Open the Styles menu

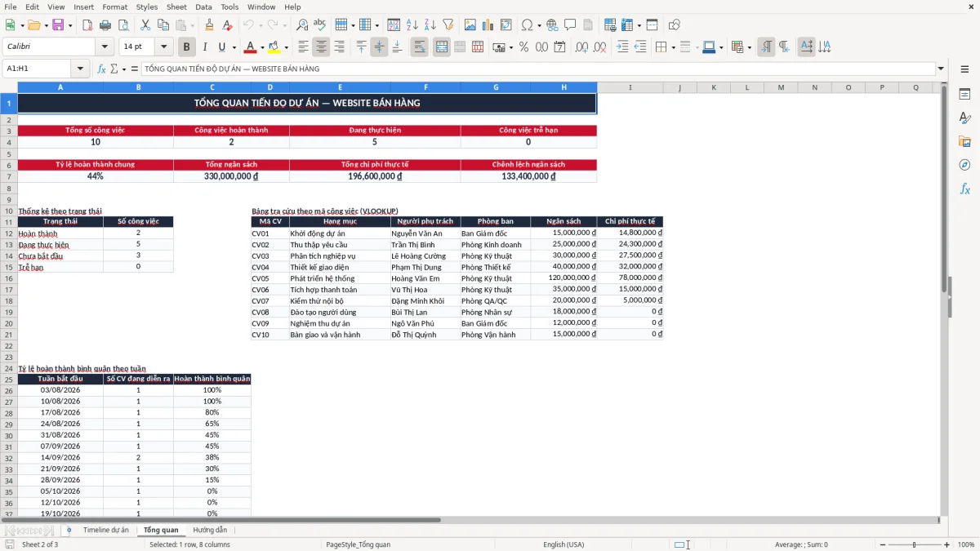coord(147,7)
